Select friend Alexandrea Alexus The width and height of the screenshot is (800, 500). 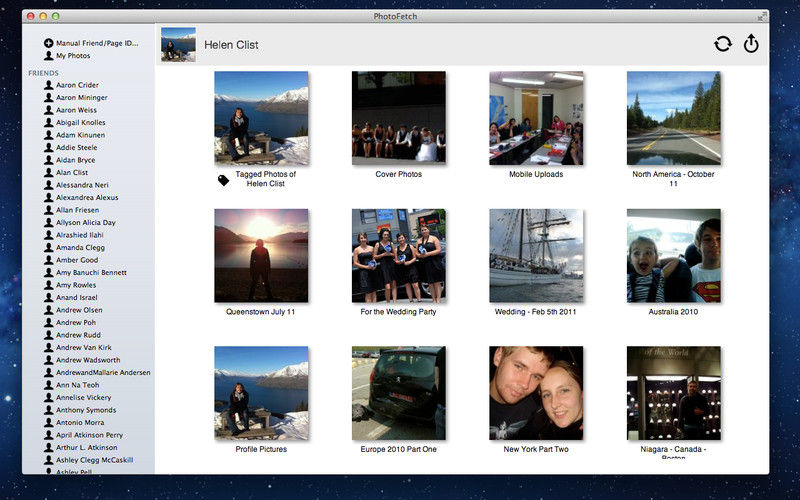coord(88,197)
